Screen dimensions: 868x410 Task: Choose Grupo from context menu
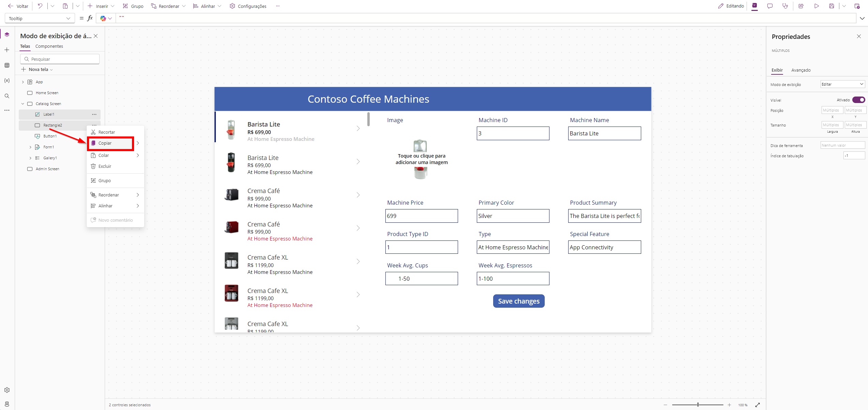coord(115,180)
